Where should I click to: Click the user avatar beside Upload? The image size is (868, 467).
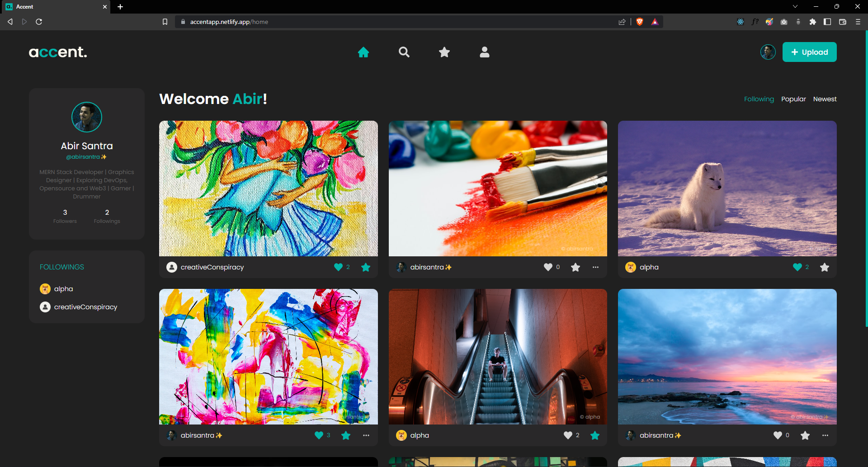pyautogui.click(x=768, y=52)
